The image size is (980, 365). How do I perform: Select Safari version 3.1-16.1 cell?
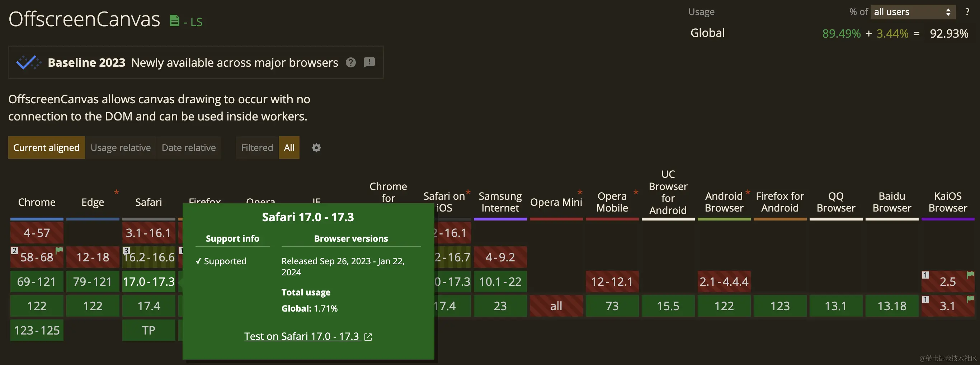[x=149, y=233]
